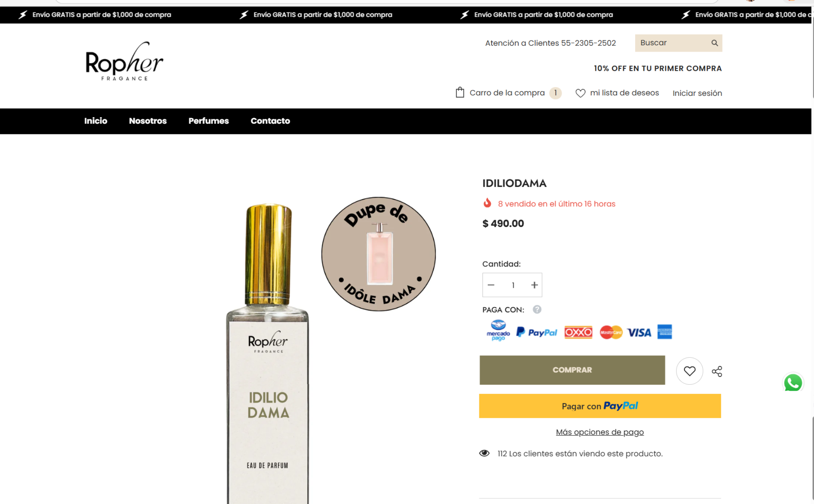
Task: Pay using the Pagar con PayPal button
Action: pyautogui.click(x=600, y=406)
